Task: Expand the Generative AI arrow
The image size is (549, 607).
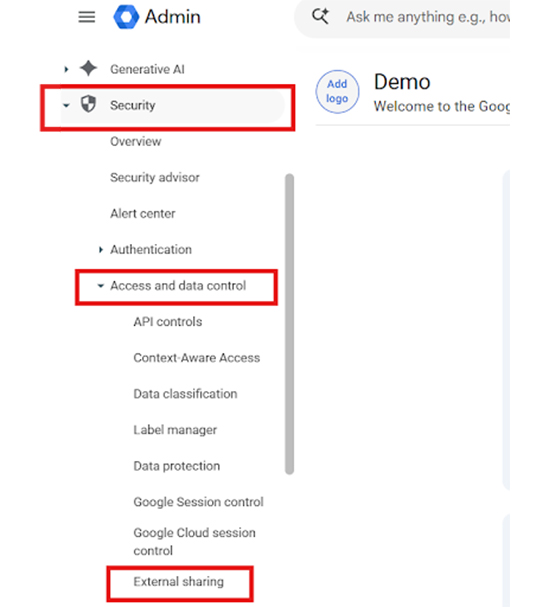Action: pos(66,69)
